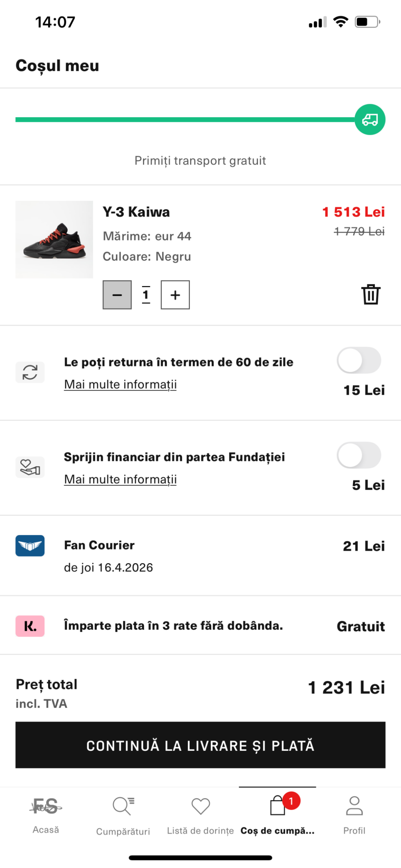Tap the foundation heart-in-hand icon
401x868 pixels.
30,467
